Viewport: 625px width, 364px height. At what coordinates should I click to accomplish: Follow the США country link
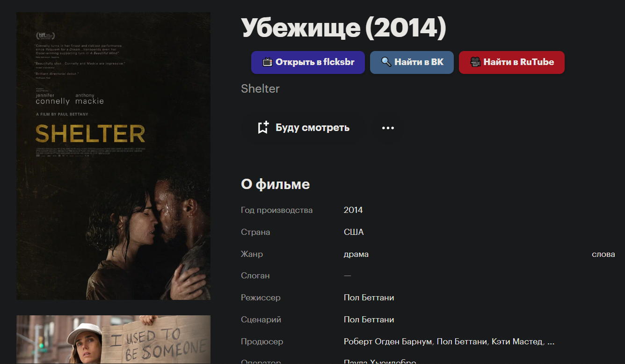tap(354, 232)
